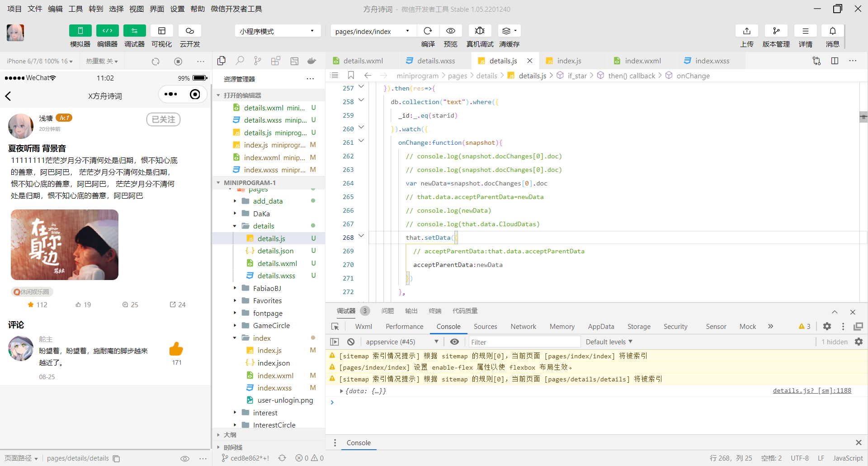
Task: Open details.js?[sm]:1188 source link
Action: pyautogui.click(x=812, y=390)
